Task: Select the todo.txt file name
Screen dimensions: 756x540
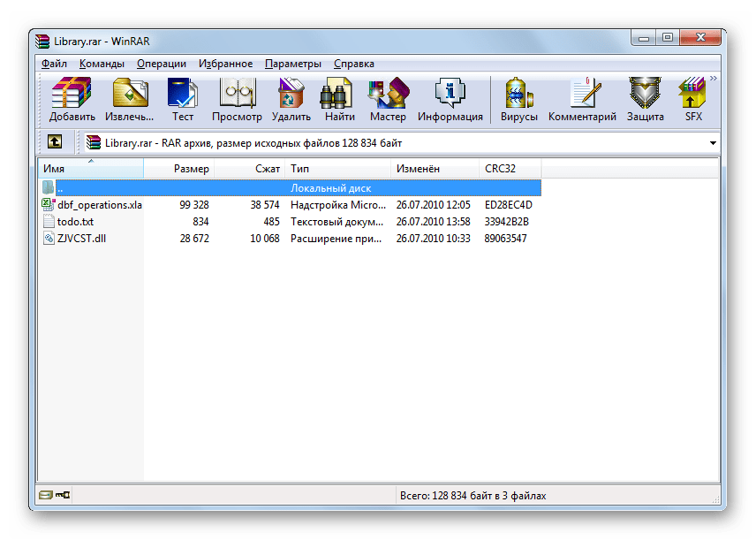Action: (75, 222)
